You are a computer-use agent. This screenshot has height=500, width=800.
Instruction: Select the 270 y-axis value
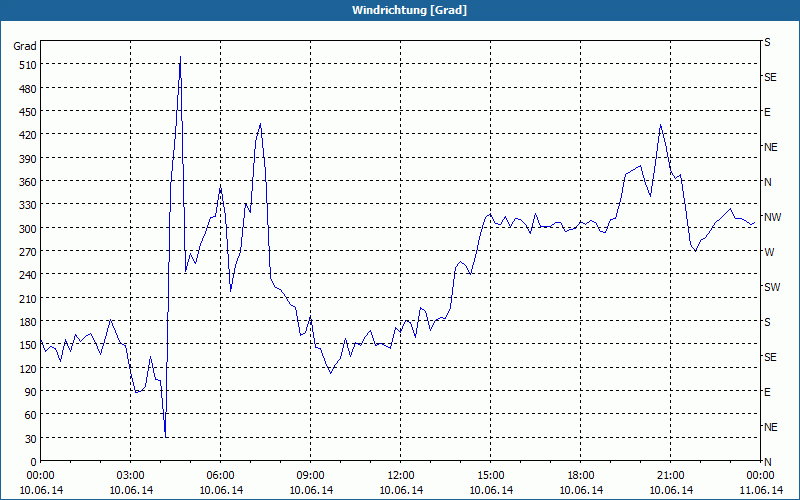click(28, 253)
